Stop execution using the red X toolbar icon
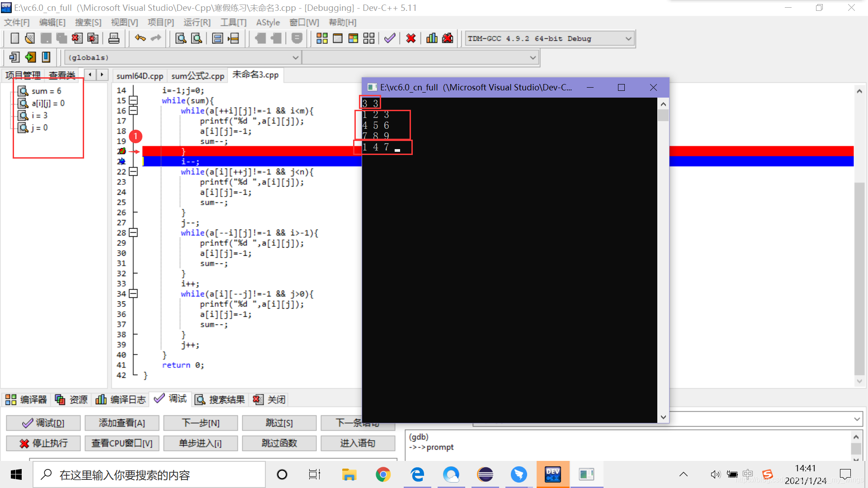868x488 pixels. point(410,38)
